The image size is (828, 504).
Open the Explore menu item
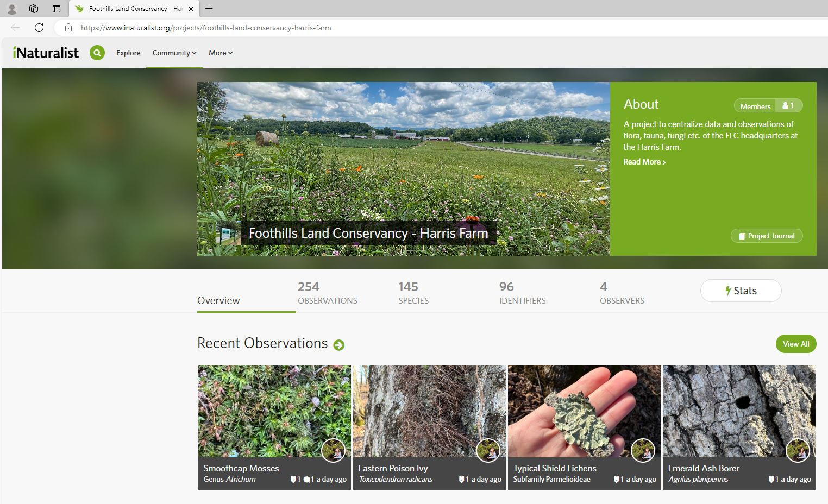click(128, 53)
